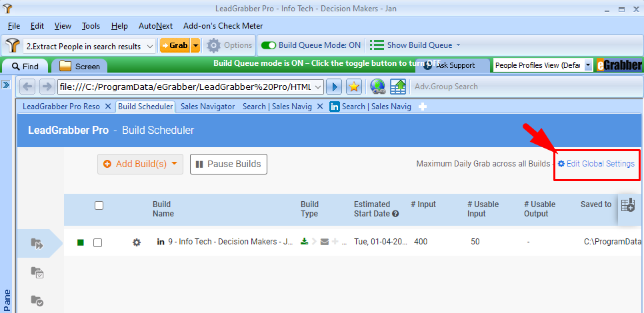Expand the Grab button dropdown arrow
This screenshot has width=644, height=313.
point(195,45)
